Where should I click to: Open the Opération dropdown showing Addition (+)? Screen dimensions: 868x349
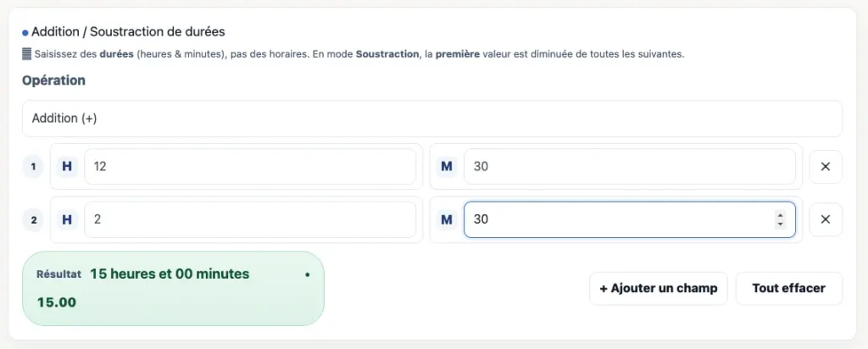point(432,119)
